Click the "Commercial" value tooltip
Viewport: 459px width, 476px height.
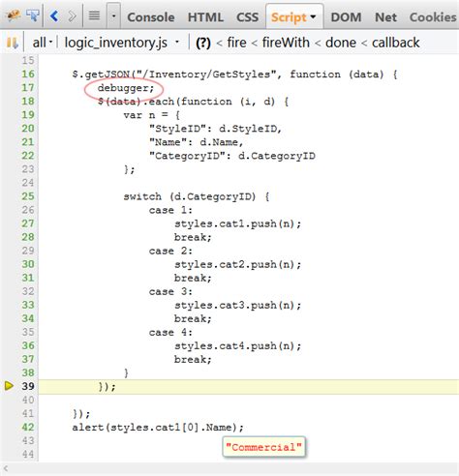tap(263, 447)
